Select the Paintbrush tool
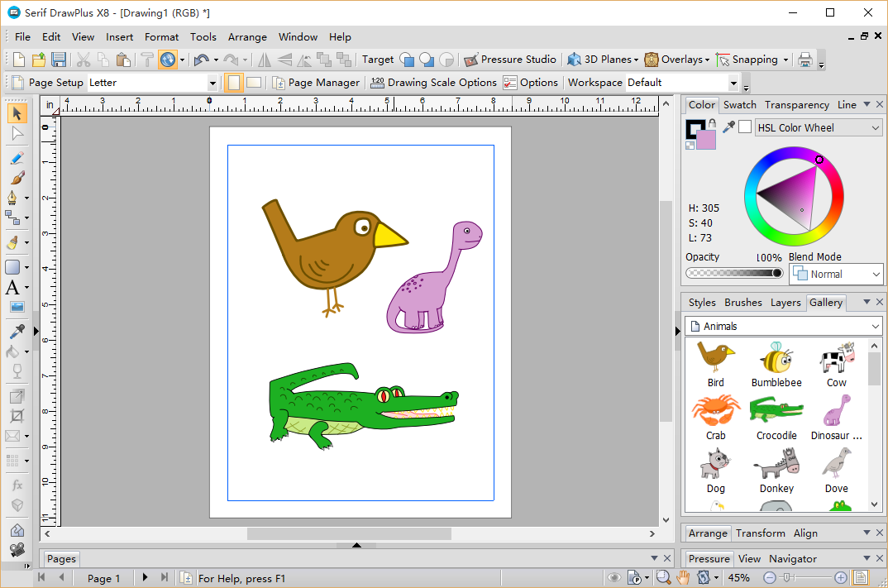The height and width of the screenshot is (588, 888). pos(17,177)
